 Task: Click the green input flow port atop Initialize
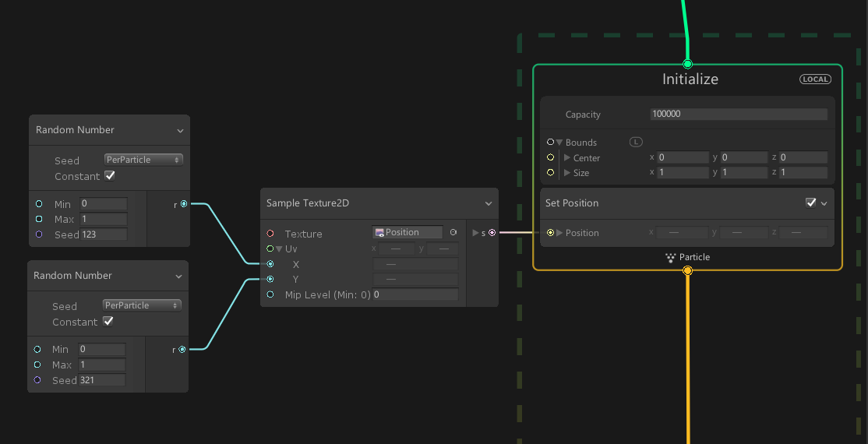(x=687, y=64)
